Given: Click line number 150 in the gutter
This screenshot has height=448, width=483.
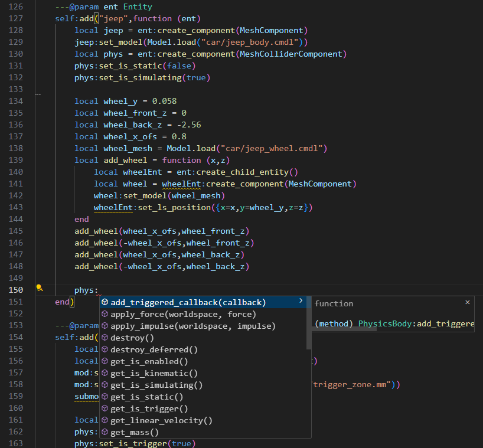Looking at the screenshot, I should coord(16,290).
